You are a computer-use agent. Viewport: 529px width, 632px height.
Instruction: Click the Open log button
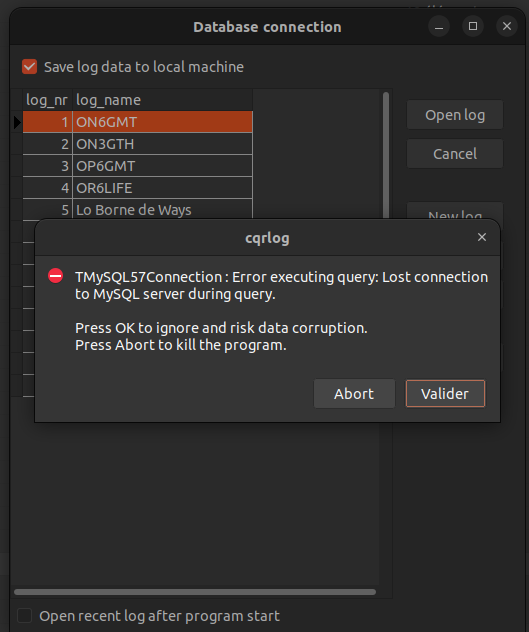(455, 115)
